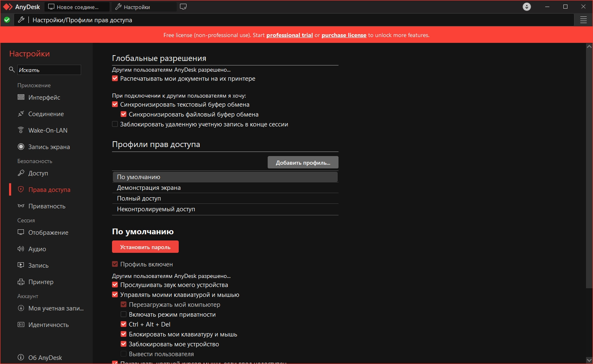Screen dimensions: 593x364
Task: Toggle Заблокировать мое устройство checkbox
Action: (x=124, y=344)
